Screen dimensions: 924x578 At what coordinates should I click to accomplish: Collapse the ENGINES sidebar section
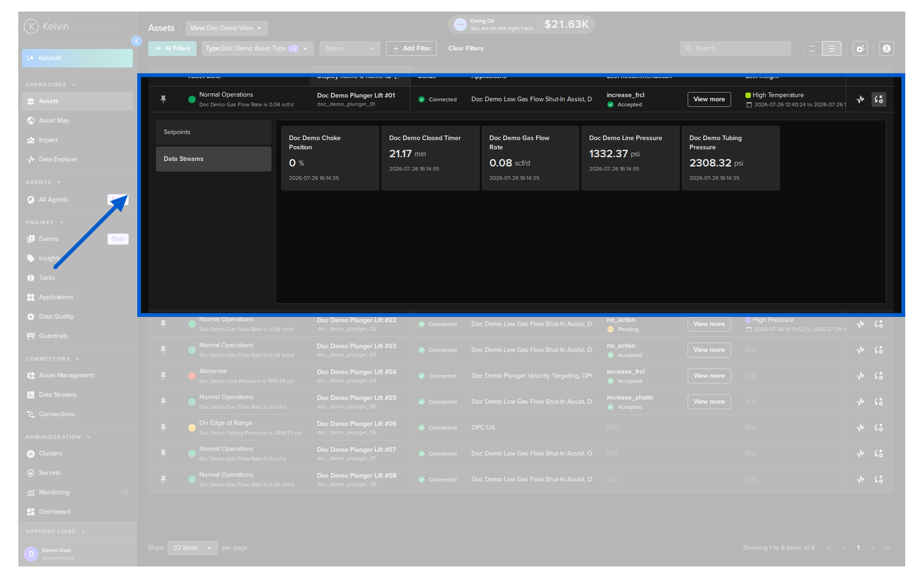pos(45,223)
